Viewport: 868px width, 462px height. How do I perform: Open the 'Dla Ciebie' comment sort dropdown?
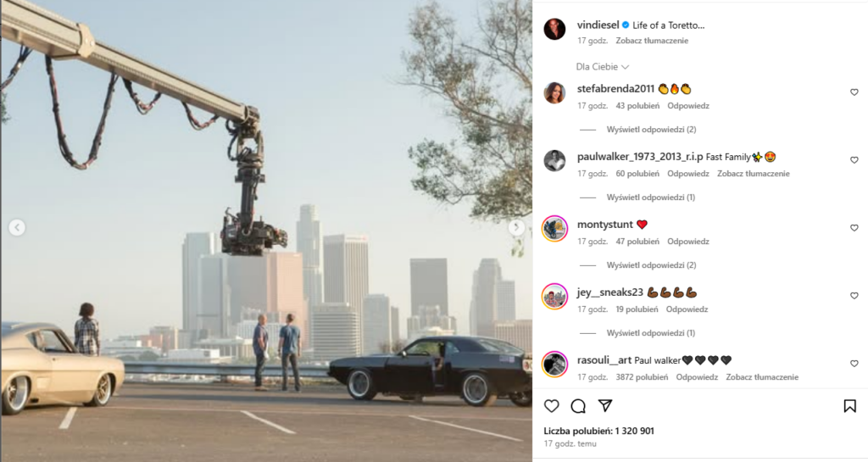(x=603, y=67)
